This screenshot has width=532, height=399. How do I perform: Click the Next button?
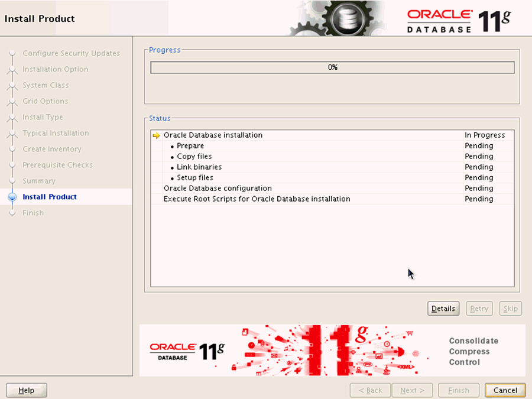click(x=412, y=390)
